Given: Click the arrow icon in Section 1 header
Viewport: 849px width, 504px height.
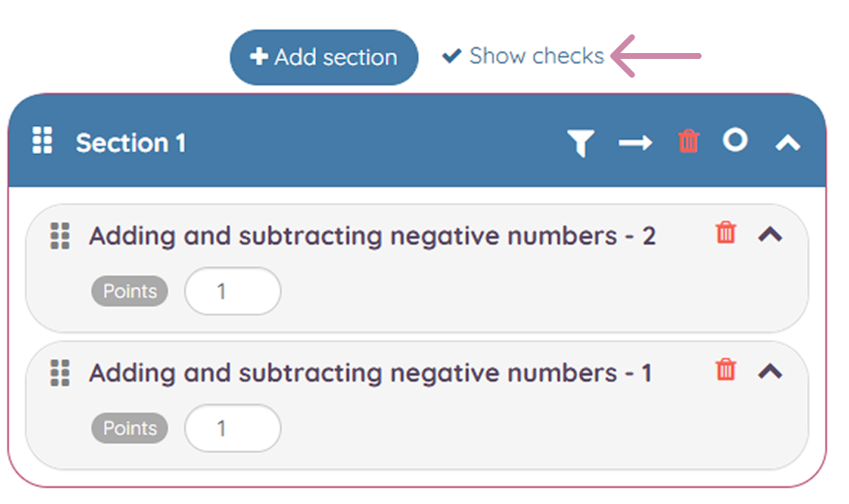Looking at the screenshot, I should 635,143.
